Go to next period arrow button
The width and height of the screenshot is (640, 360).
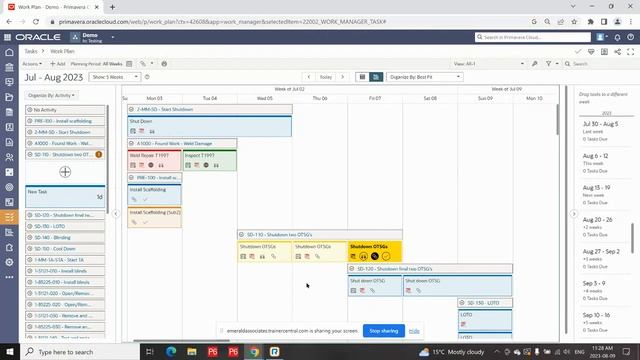342,77
